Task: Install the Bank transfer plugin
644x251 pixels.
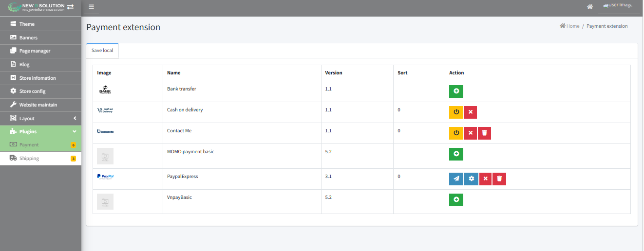Action: [x=456, y=91]
